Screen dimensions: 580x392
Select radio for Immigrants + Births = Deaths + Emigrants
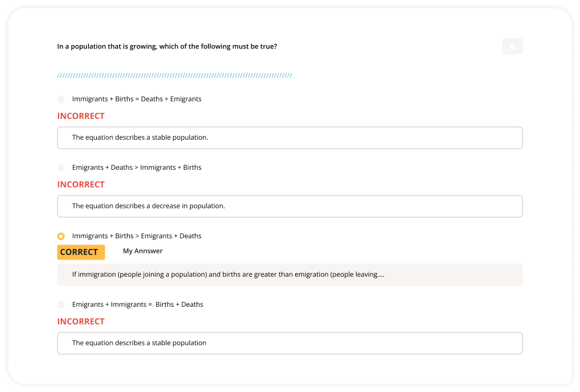pyautogui.click(x=61, y=99)
